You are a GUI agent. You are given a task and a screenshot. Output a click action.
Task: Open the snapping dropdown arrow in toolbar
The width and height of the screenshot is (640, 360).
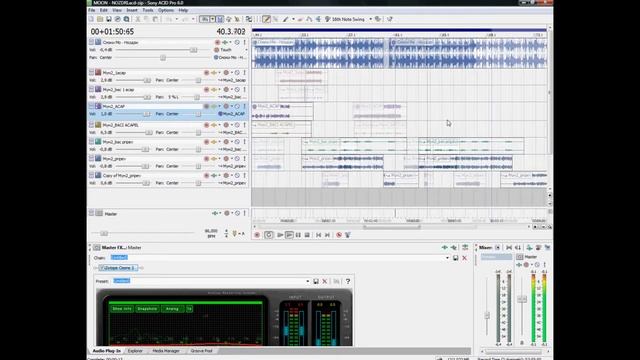[212, 19]
